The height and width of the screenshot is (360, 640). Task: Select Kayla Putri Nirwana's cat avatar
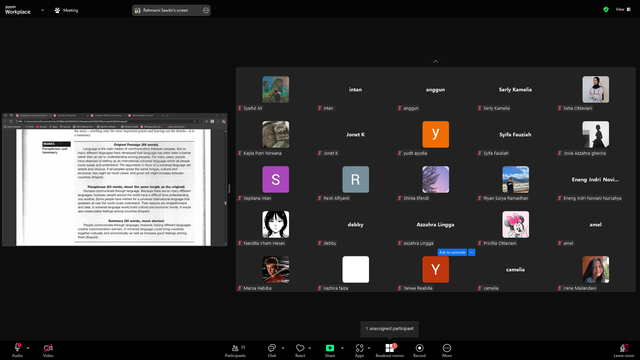(276, 134)
